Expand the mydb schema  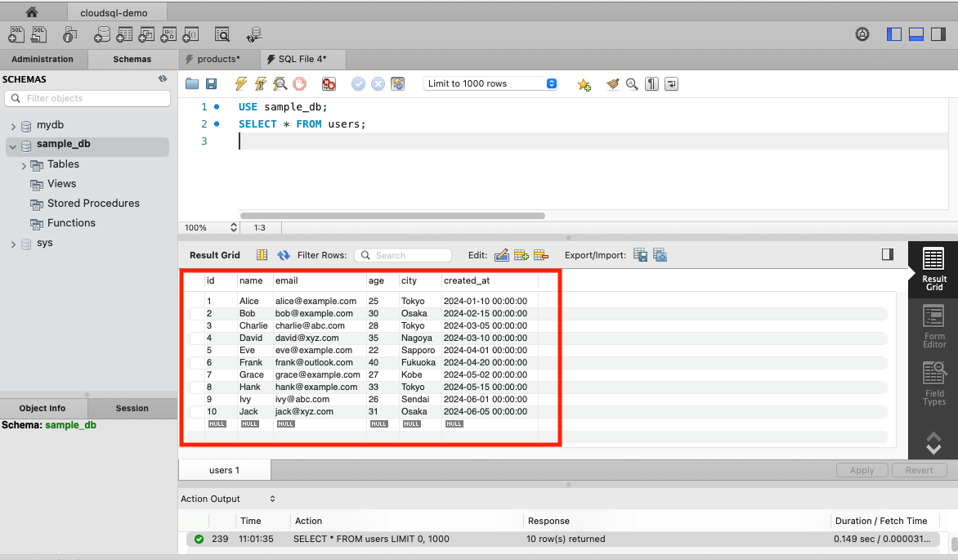pos(13,126)
